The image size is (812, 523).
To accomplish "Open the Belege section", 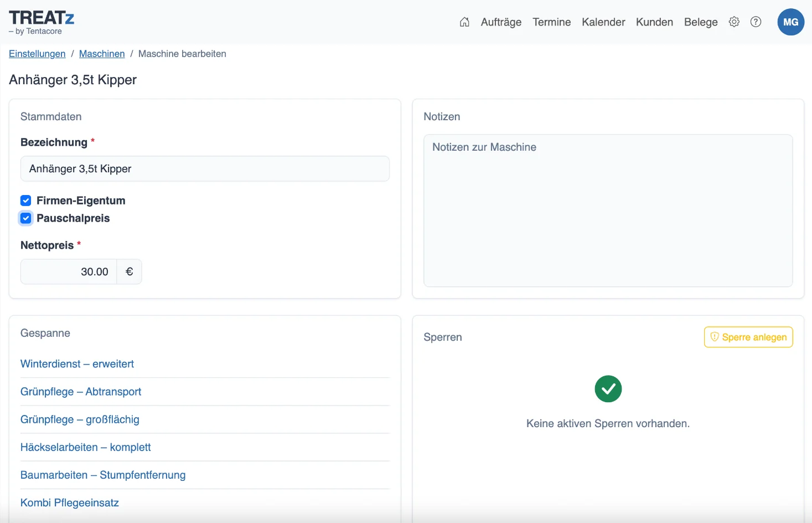I will tap(701, 22).
